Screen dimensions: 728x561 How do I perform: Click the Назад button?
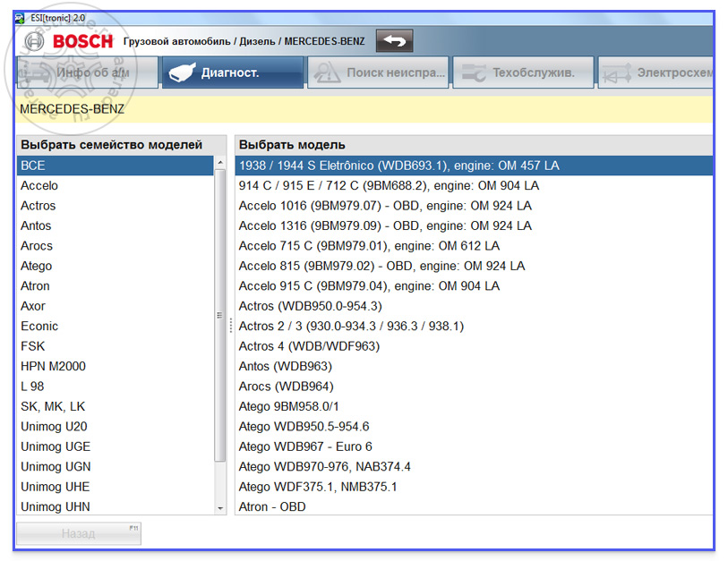[x=79, y=533]
